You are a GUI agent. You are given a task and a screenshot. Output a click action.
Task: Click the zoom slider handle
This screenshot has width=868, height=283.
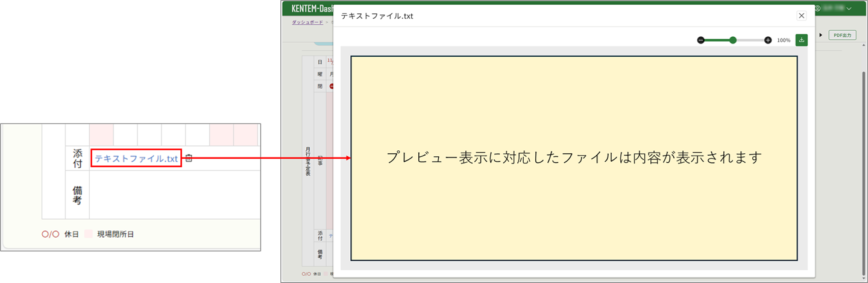(733, 40)
